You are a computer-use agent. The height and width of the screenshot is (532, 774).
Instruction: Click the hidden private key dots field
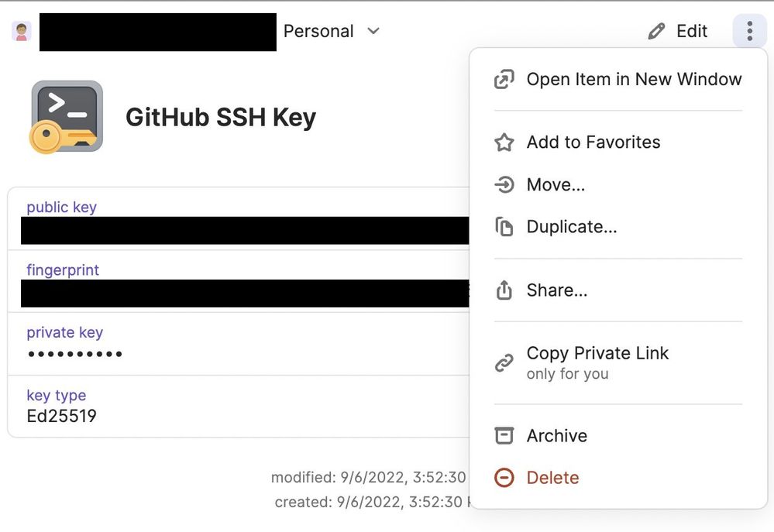pos(75,354)
